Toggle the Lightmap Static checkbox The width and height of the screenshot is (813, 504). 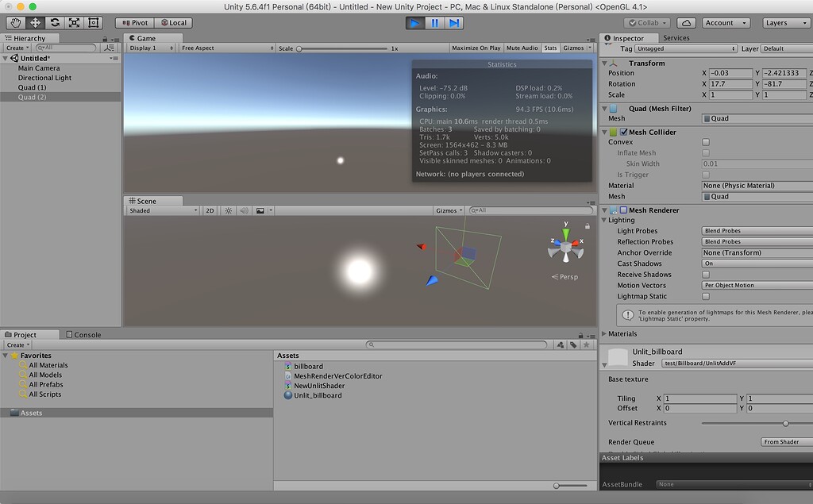(706, 295)
